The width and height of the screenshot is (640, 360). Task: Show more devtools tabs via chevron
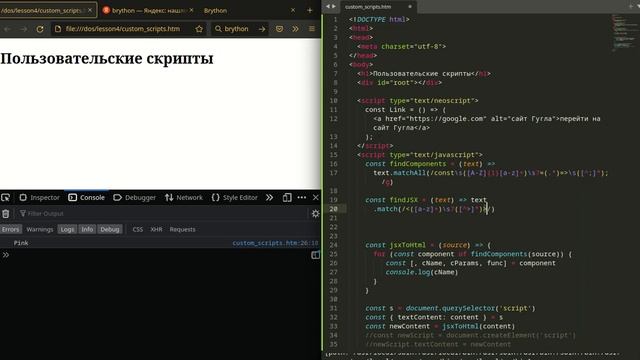[269, 198]
